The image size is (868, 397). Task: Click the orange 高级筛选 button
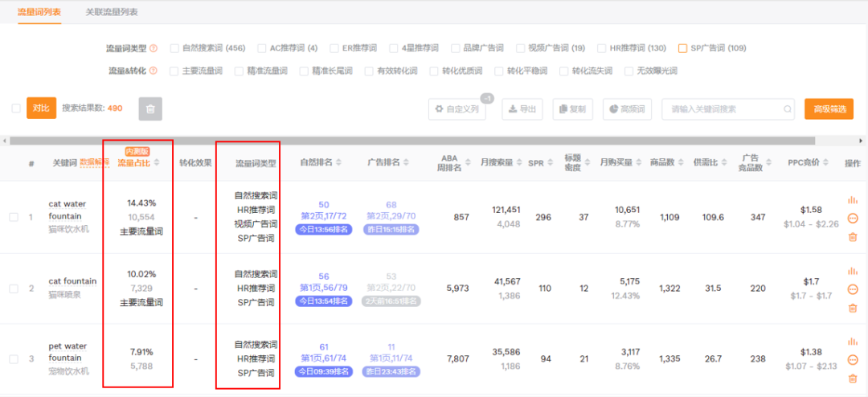829,109
